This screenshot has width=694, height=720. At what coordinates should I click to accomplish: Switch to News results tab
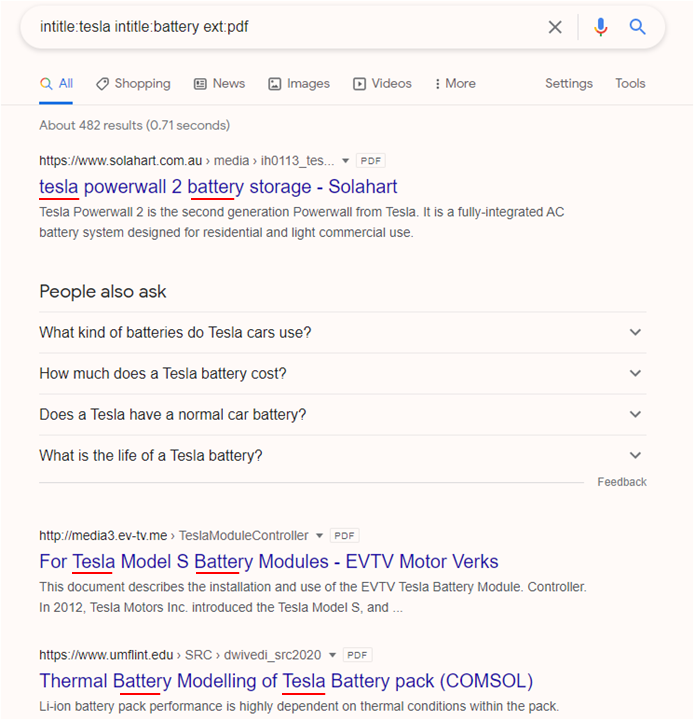coord(220,84)
